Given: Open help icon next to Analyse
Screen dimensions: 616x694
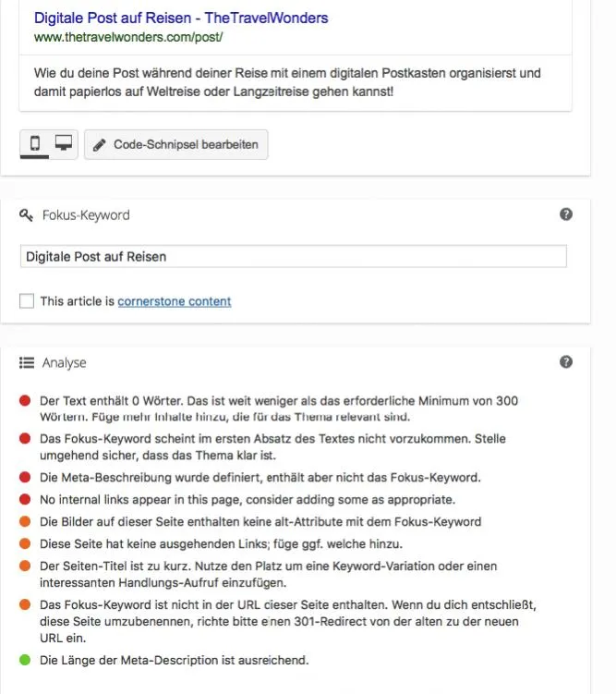Looking at the screenshot, I should click(566, 361).
